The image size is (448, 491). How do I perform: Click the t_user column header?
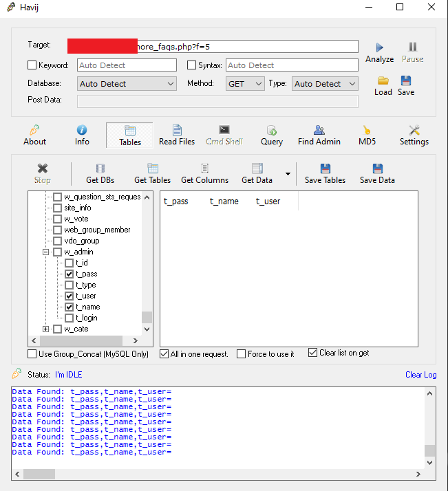pos(268,201)
